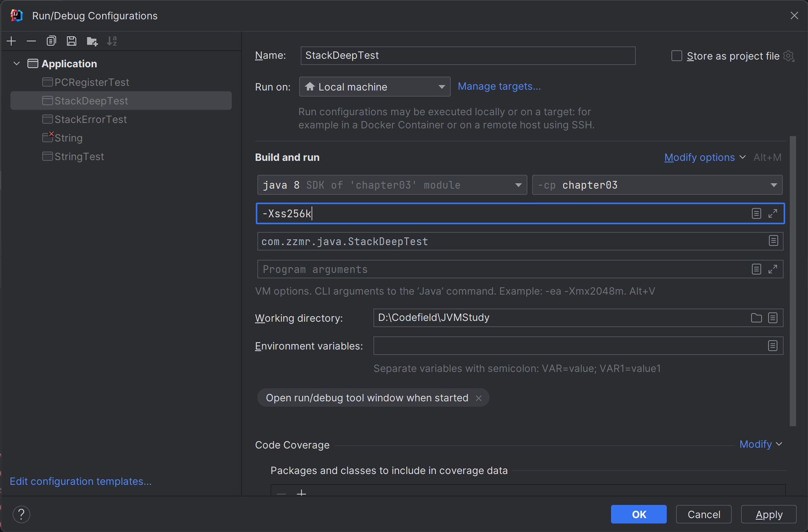This screenshot has height=532, width=808.
Task: Click the Add New Configuration plus icon
Action: 12,41
